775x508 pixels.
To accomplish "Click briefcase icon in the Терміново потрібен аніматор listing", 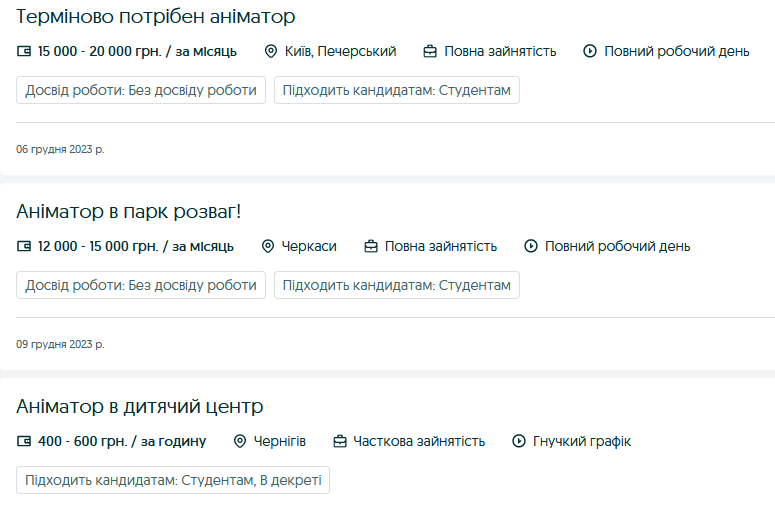I will [x=430, y=51].
